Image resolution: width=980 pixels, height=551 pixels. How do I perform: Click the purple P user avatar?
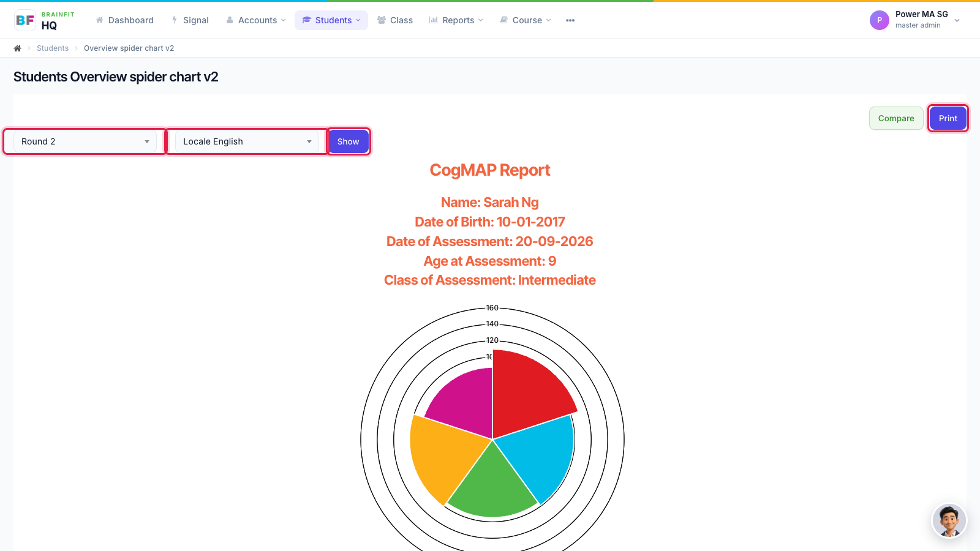[x=880, y=20]
